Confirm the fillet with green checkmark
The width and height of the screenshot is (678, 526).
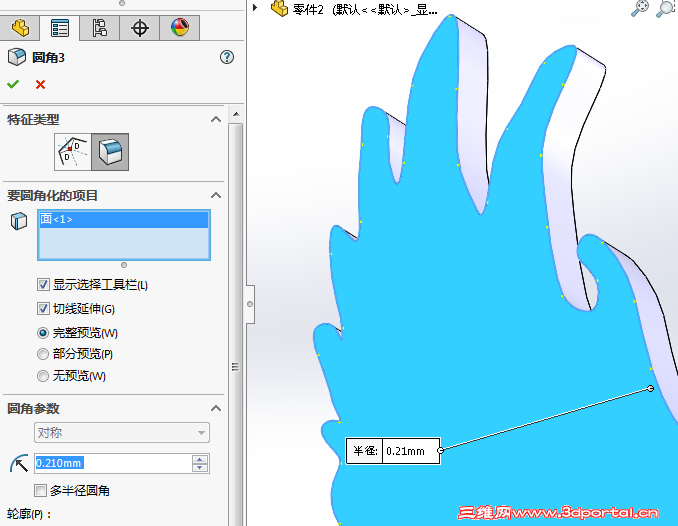point(13,84)
